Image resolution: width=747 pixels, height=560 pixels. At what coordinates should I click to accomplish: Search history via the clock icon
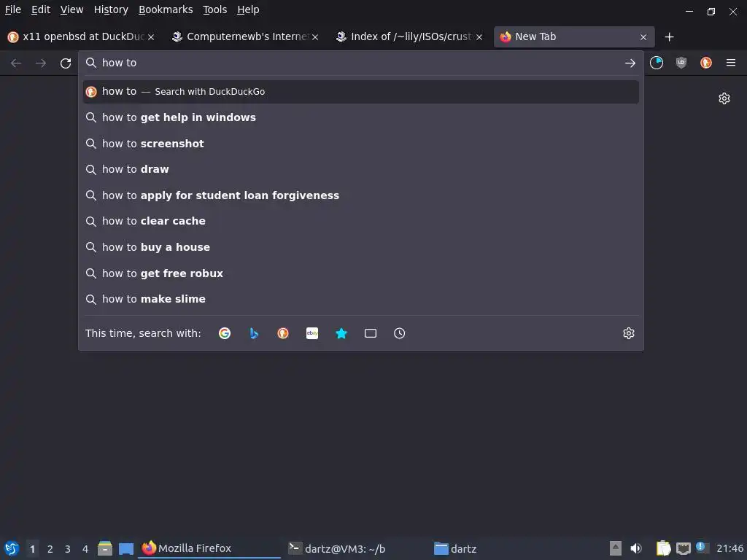399,333
